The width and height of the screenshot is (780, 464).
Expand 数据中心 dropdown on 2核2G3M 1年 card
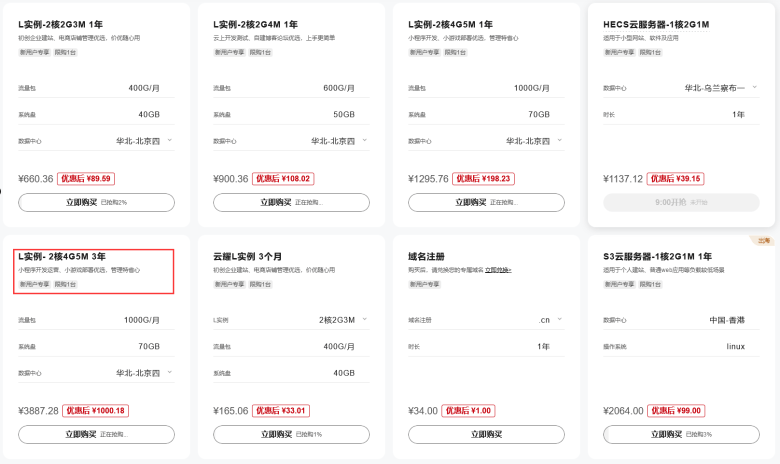click(144, 141)
